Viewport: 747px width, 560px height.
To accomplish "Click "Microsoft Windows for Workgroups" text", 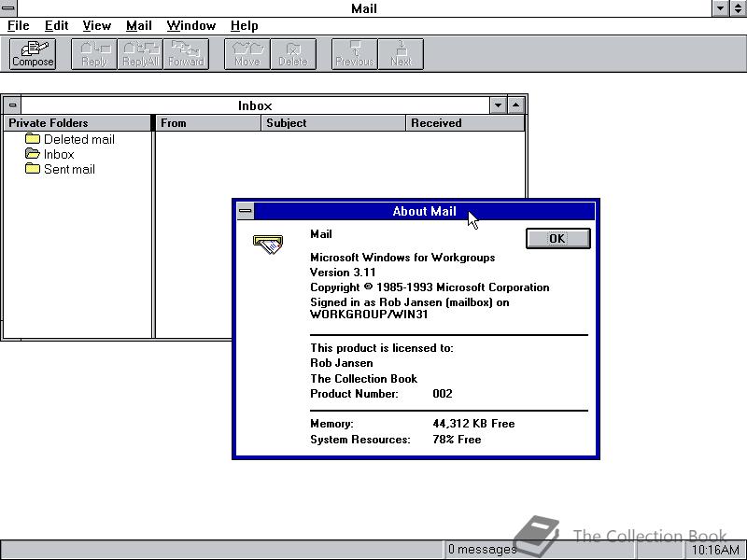I will [x=402, y=258].
